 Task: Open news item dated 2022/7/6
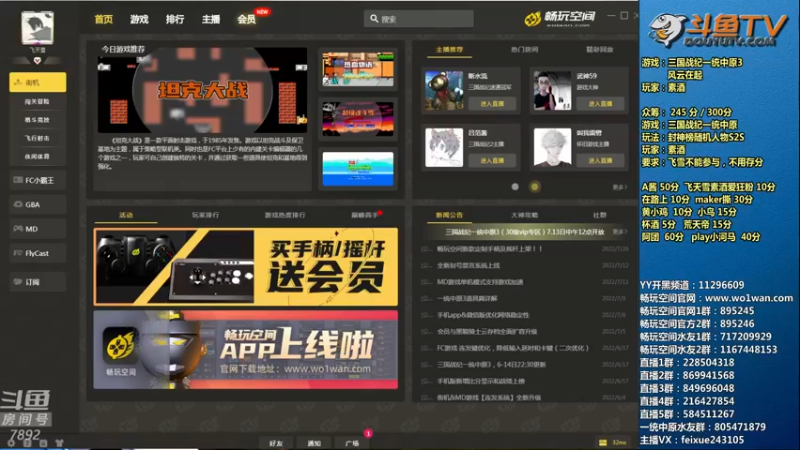524,315
